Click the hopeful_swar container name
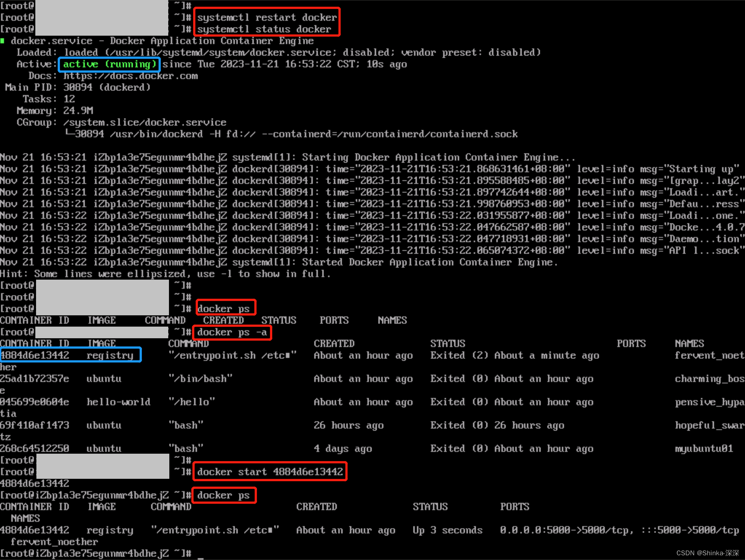 (x=709, y=425)
